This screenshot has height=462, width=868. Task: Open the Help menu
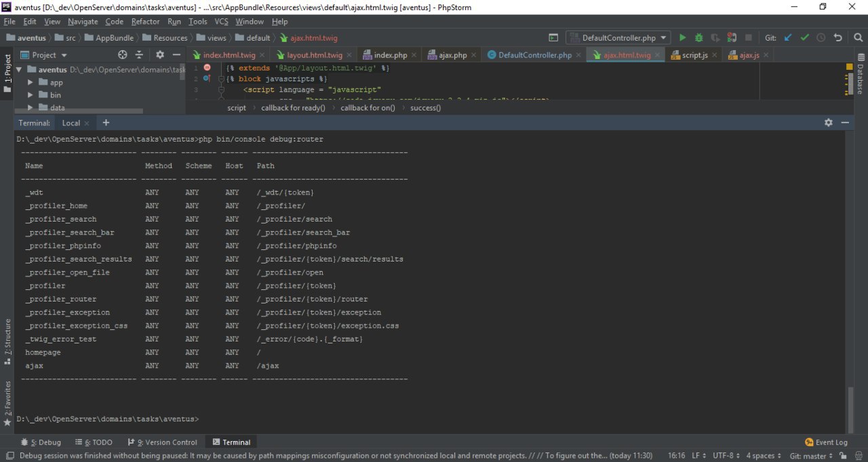[x=279, y=22]
